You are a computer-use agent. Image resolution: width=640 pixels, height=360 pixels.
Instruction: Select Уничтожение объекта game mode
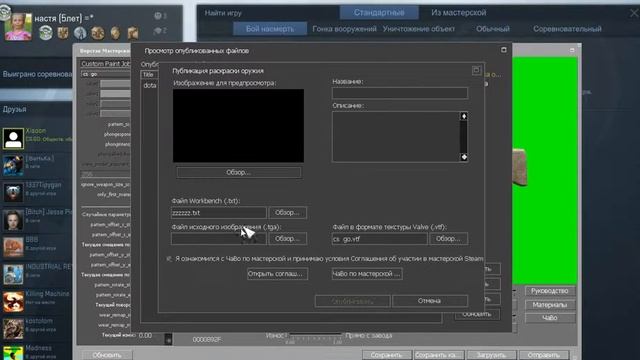(x=418, y=29)
